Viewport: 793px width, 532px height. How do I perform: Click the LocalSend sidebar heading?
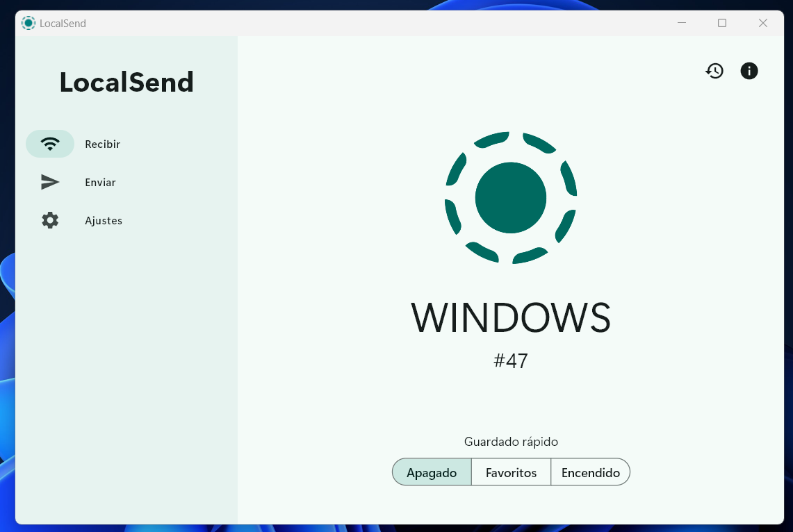tap(126, 82)
